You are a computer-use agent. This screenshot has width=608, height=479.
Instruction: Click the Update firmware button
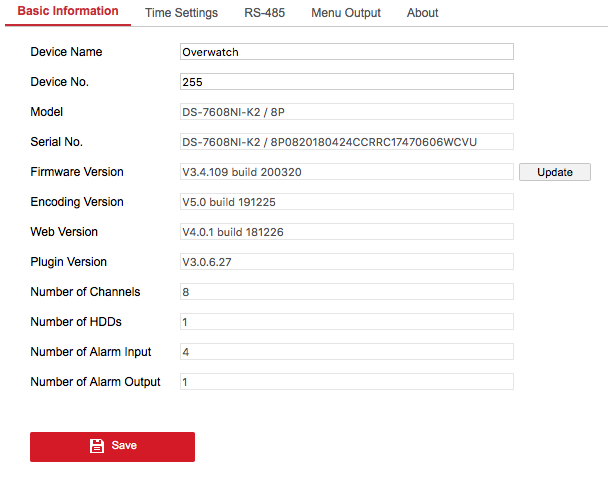(x=555, y=172)
